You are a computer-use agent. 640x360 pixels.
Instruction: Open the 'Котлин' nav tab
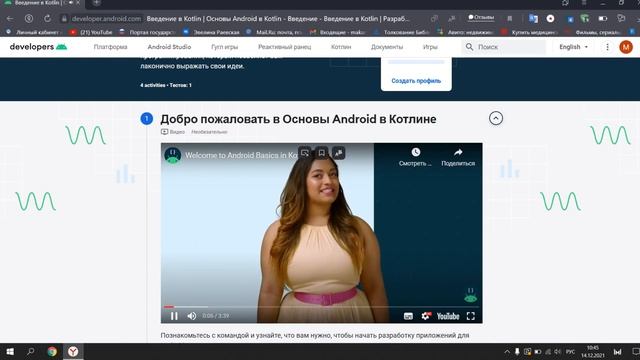tap(341, 47)
